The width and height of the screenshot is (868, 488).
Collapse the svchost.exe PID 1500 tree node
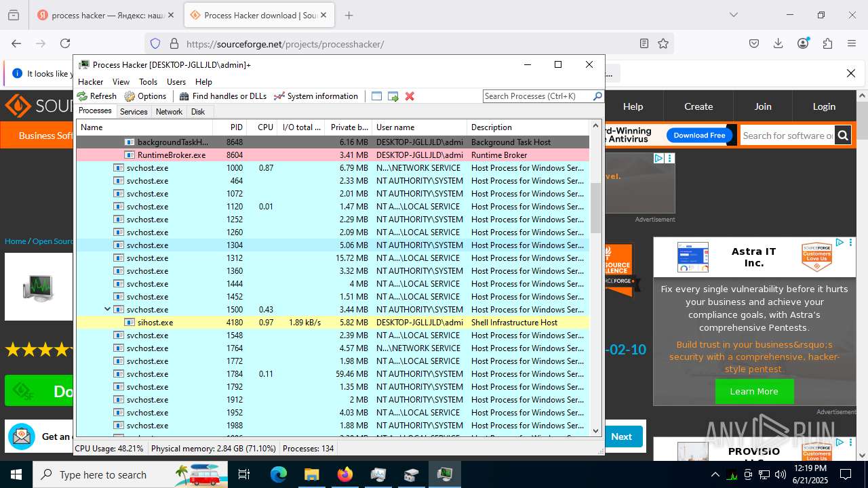[107, 310]
